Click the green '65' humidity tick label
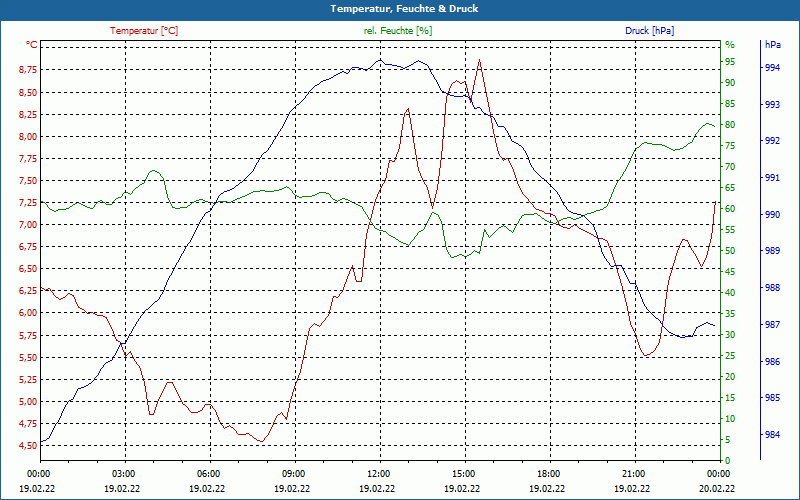 730,188
